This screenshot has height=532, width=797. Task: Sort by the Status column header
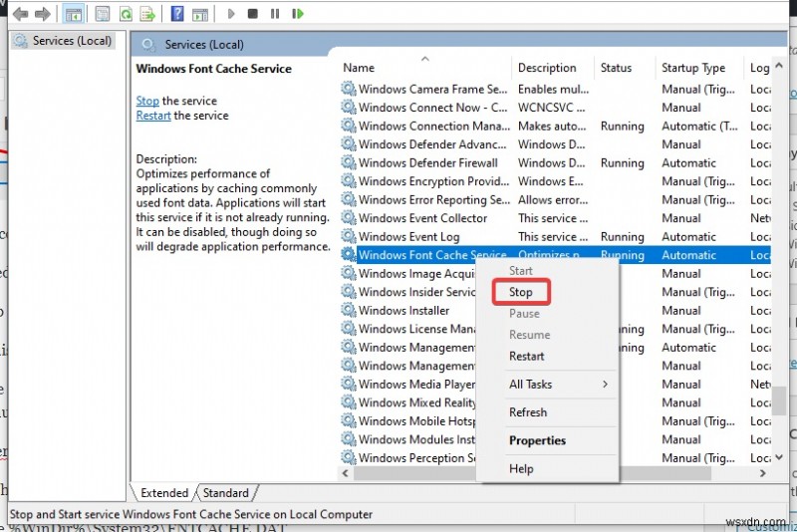[625, 68]
